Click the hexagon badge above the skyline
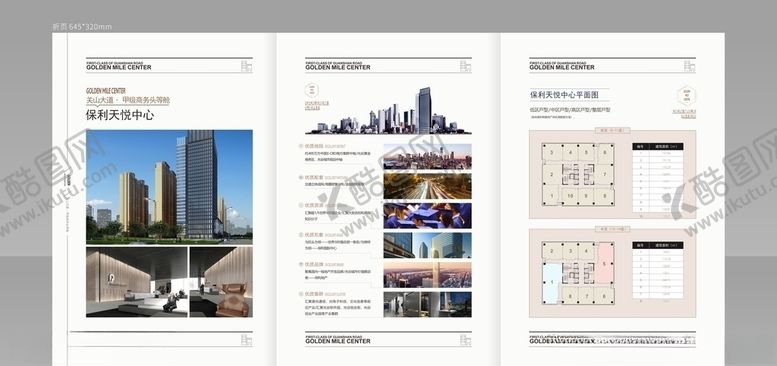777x366 pixels. pos(312,90)
